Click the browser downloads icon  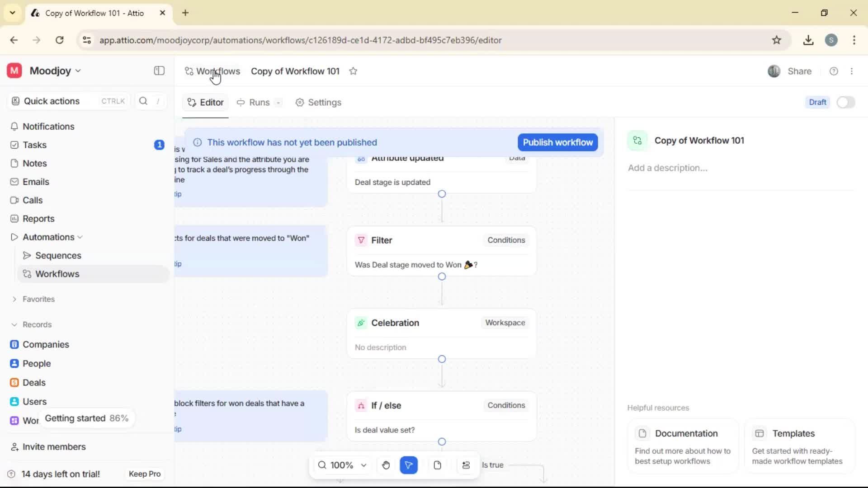(808, 40)
